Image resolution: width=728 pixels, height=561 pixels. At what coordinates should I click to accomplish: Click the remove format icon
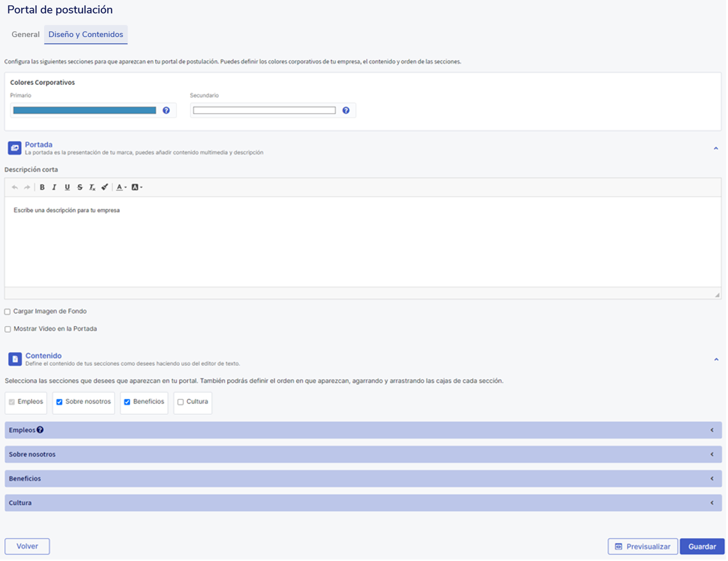pos(92,188)
